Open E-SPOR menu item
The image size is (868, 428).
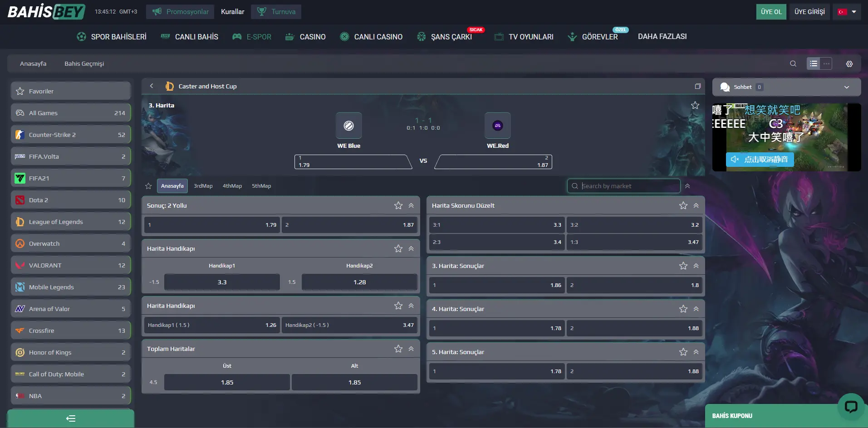point(252,37)
